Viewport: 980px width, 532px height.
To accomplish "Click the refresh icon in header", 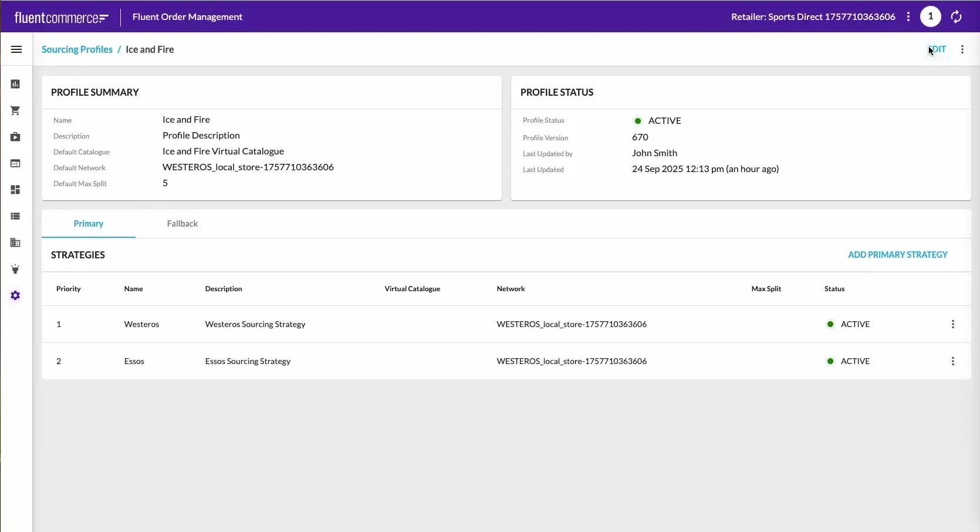I will click(x=956, y=17).
